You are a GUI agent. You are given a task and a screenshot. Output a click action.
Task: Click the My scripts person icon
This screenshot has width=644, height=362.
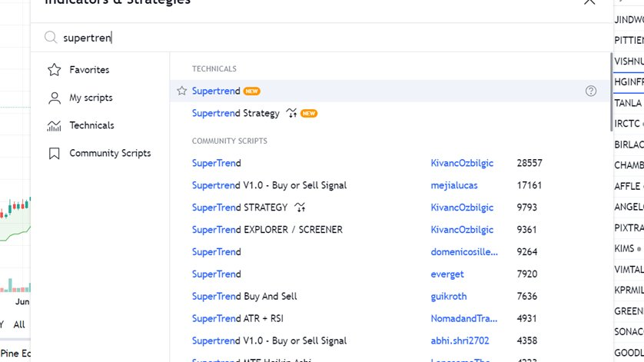(x=55, y=98)
